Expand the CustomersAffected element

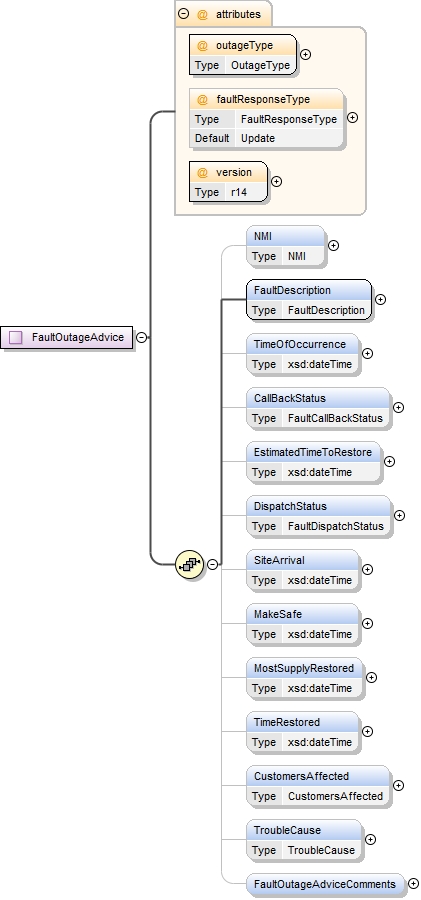coord(398,785)
